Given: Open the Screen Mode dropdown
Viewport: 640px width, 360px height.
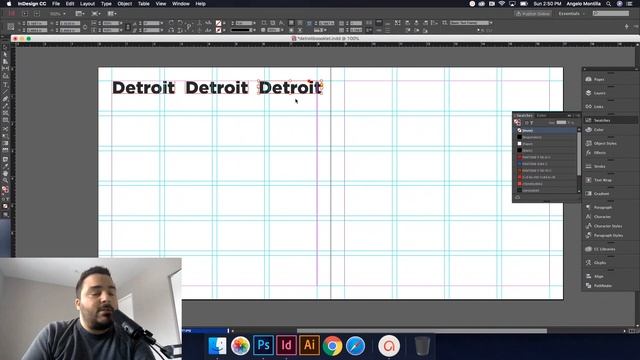Looking at the screenshot, I should 96,13.
